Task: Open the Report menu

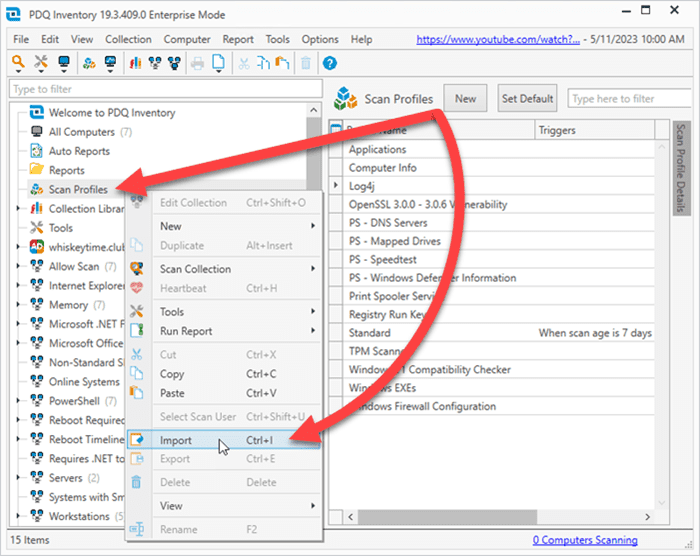Action: pos(238,39)
